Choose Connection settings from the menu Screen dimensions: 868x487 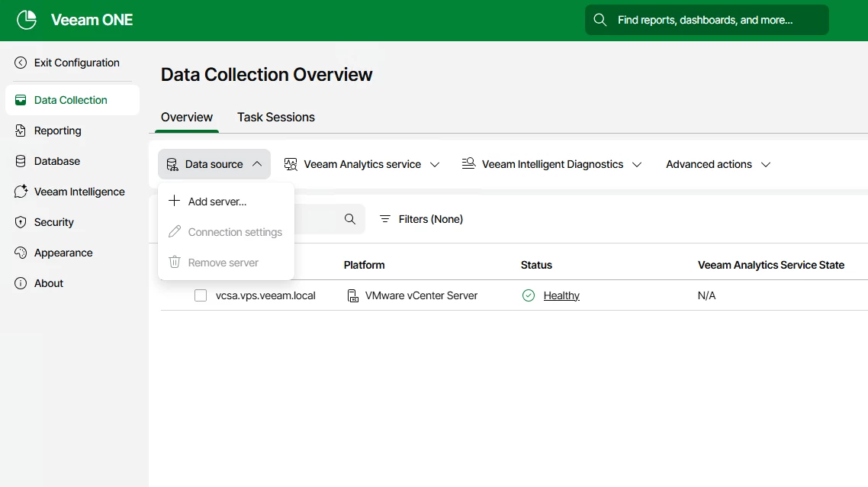point(226,232)
